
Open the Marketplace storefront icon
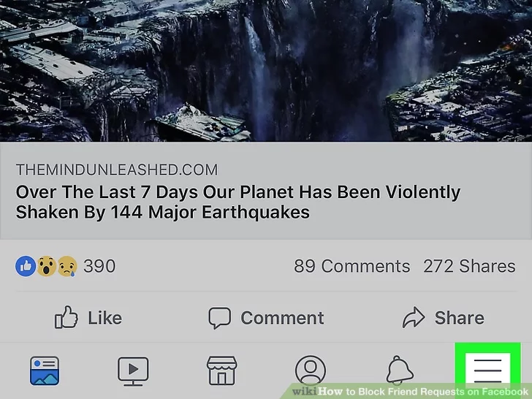point(222,370)
